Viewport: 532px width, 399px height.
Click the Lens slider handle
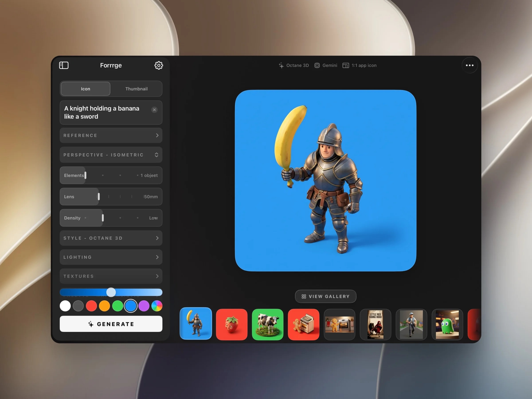99,196
